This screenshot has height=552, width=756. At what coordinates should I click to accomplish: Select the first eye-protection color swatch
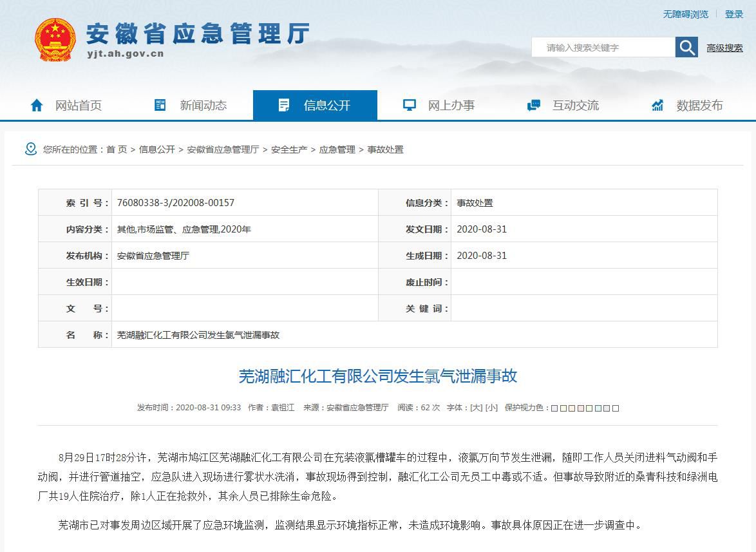[x=555, y=408]
